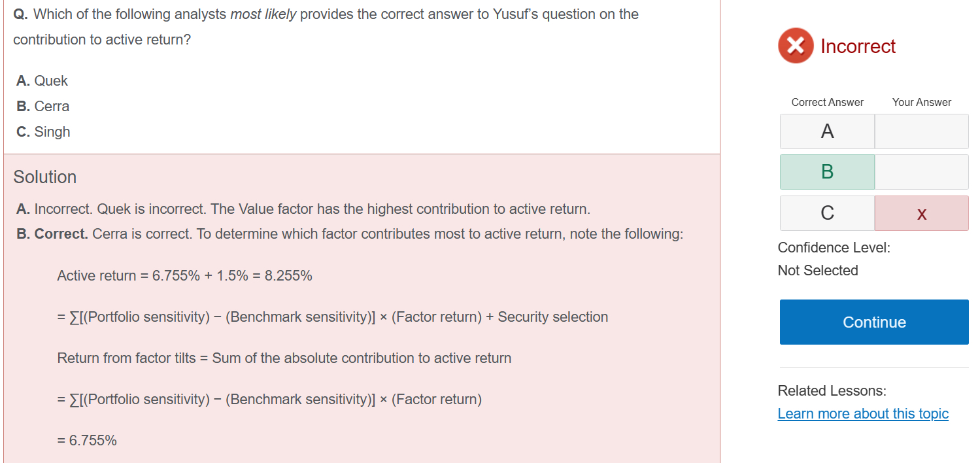Click the red Incorrect result text

click(x=858, y=46)
